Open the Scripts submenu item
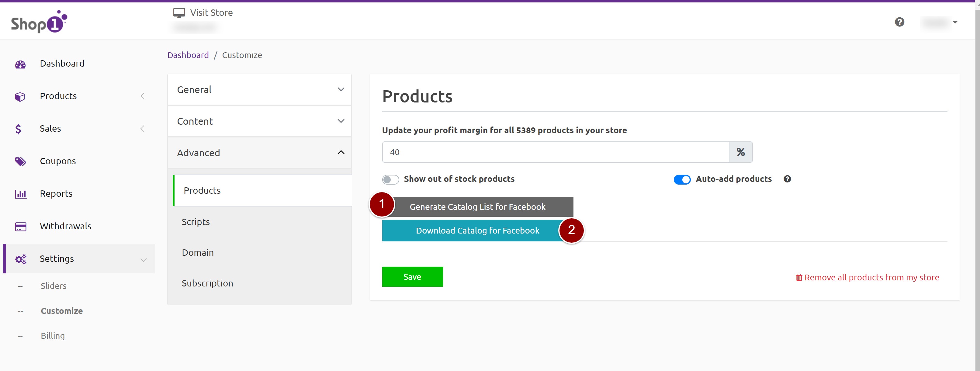 196,221
